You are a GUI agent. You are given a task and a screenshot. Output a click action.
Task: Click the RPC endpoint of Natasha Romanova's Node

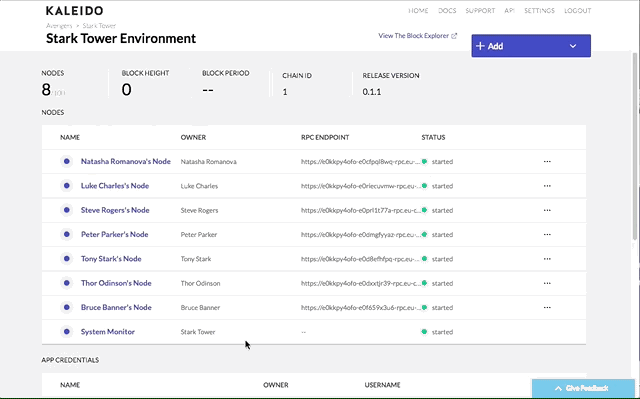point(360,162)
